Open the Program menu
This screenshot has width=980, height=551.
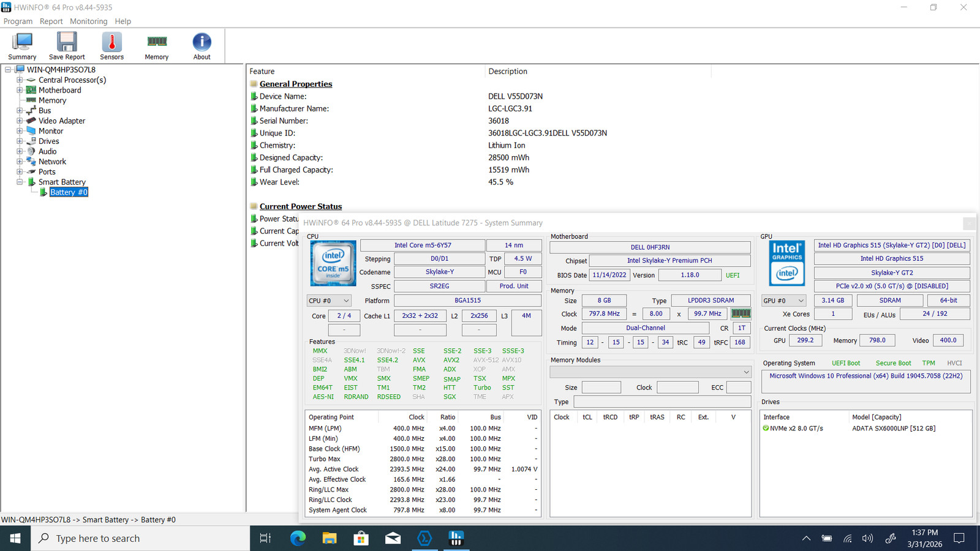pos(18,21)
